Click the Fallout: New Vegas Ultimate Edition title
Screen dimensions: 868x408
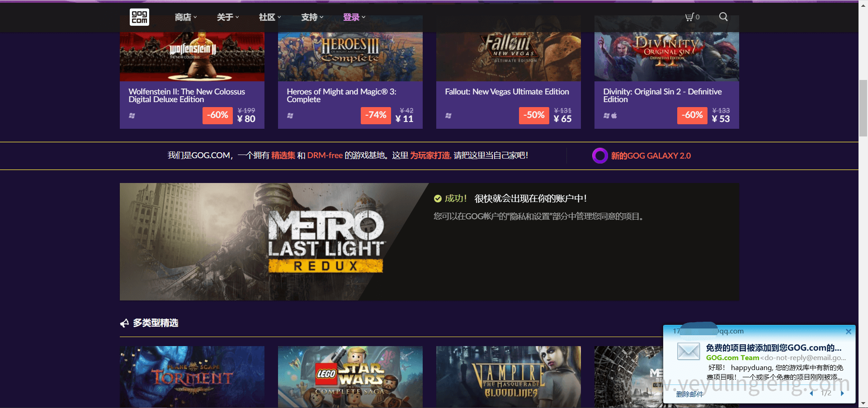pos(507,92)
